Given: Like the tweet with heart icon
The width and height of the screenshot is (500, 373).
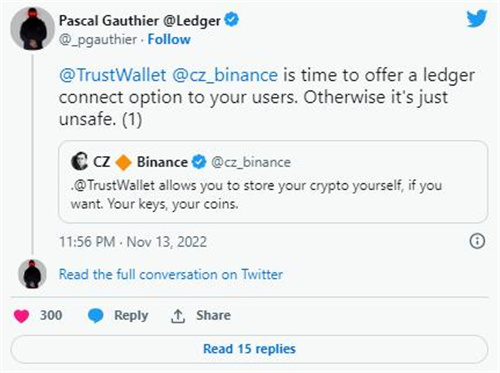Looking at the screenshot, I should (x=21, y=316).
